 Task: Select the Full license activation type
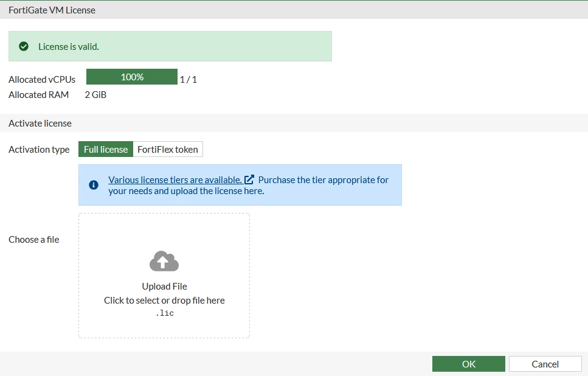coord(106,149)
